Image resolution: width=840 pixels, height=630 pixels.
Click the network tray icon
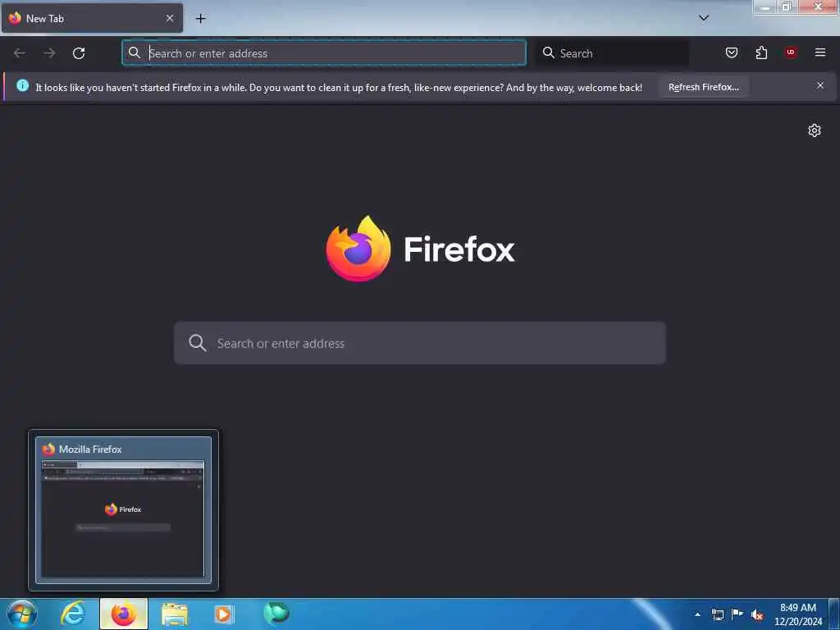click(718, 614)
